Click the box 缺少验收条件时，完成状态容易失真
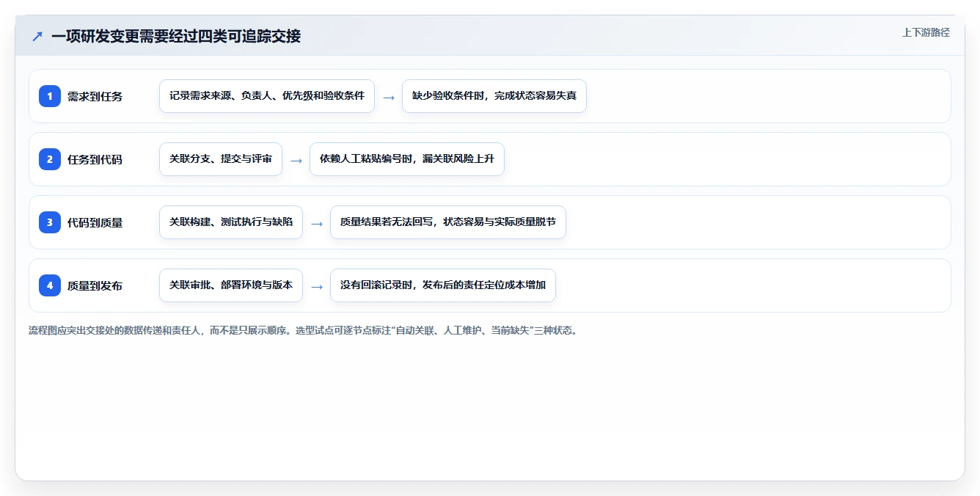Screen dimensions: 980x496 (494, 96)
